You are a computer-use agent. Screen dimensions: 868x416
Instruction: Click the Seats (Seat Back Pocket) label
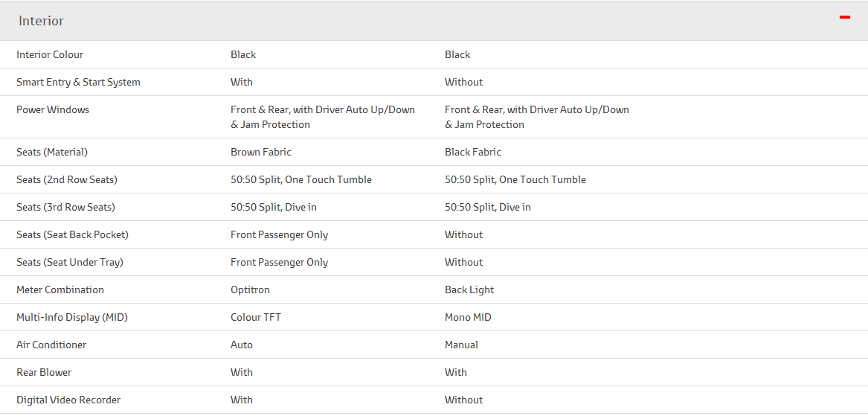72,234
